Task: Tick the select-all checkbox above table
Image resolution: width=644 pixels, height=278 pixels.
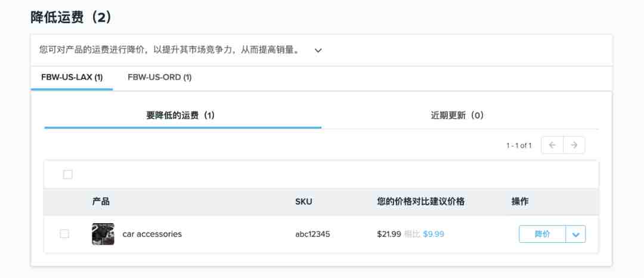Action: point(68,174)
